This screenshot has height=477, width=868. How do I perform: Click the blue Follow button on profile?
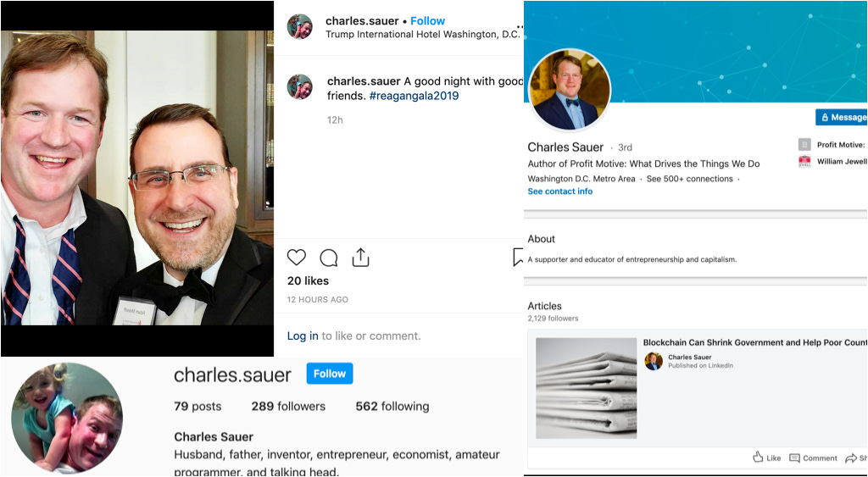[x=330, y=374]
